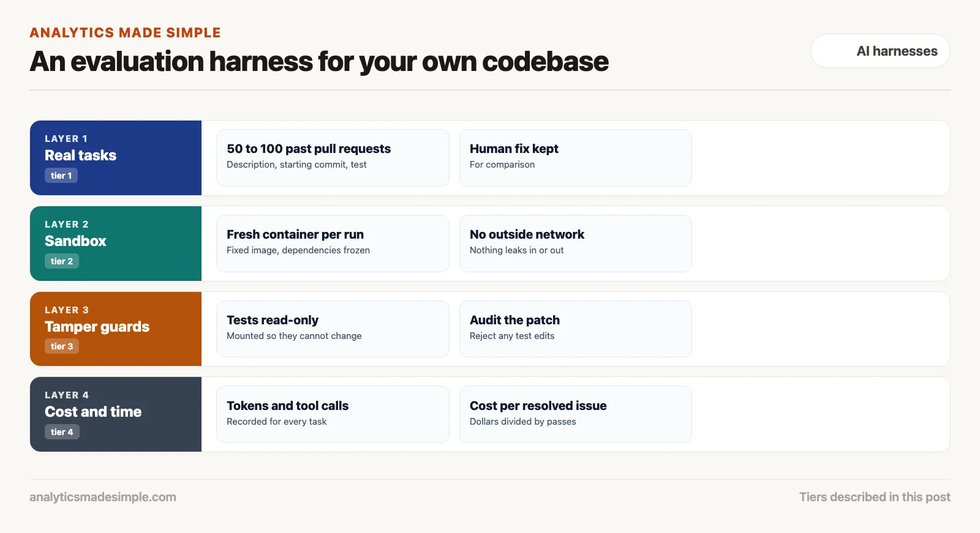Click the text Reject any test edits

512,336
